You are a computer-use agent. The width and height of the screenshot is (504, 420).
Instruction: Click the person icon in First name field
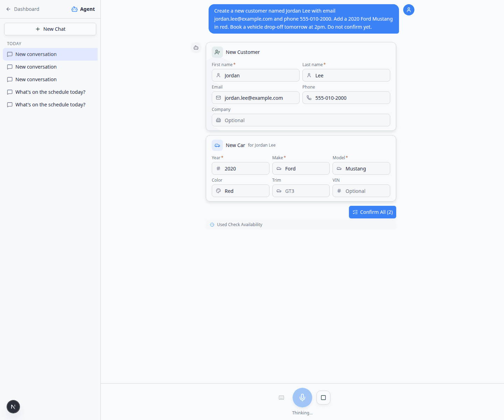pyautogui.click(x=218, y=75)
